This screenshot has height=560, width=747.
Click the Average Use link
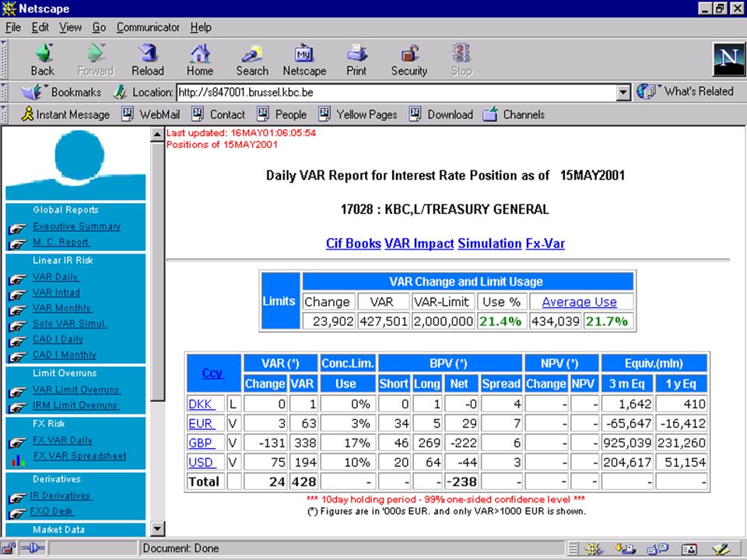click(579, 302)
